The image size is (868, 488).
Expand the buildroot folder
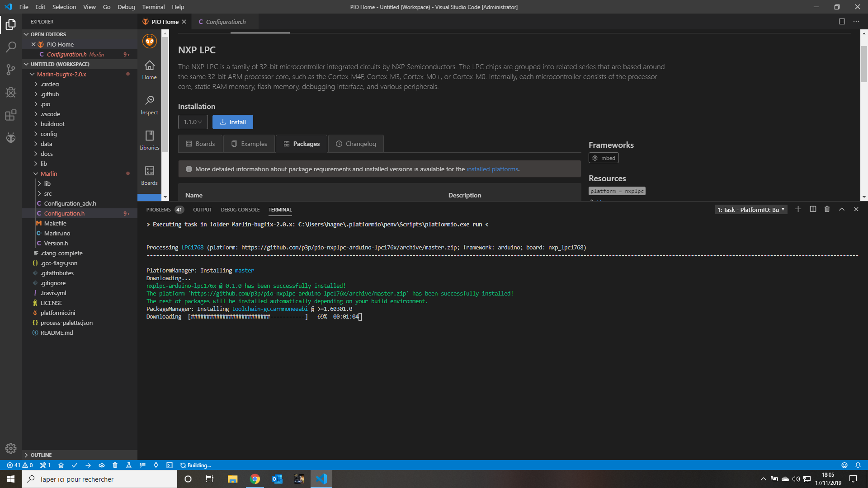tap(52, 124)
